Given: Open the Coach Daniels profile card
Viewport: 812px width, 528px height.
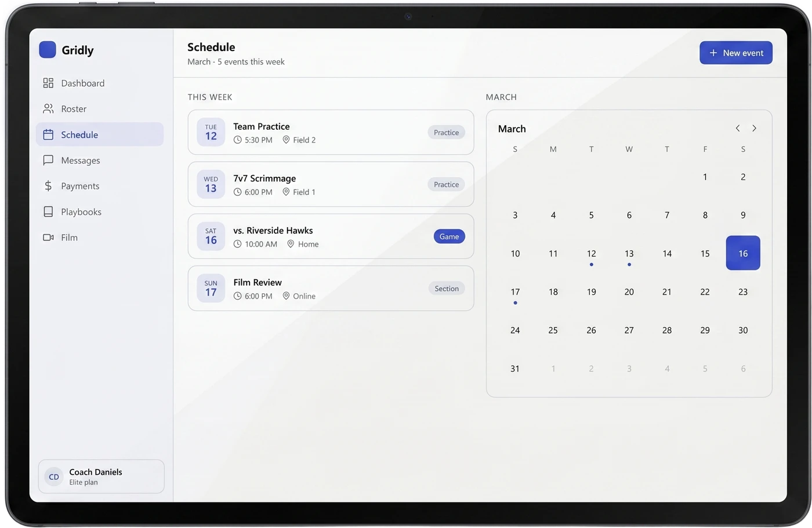Looking at the screenshot, I should (x=101, y=476).
